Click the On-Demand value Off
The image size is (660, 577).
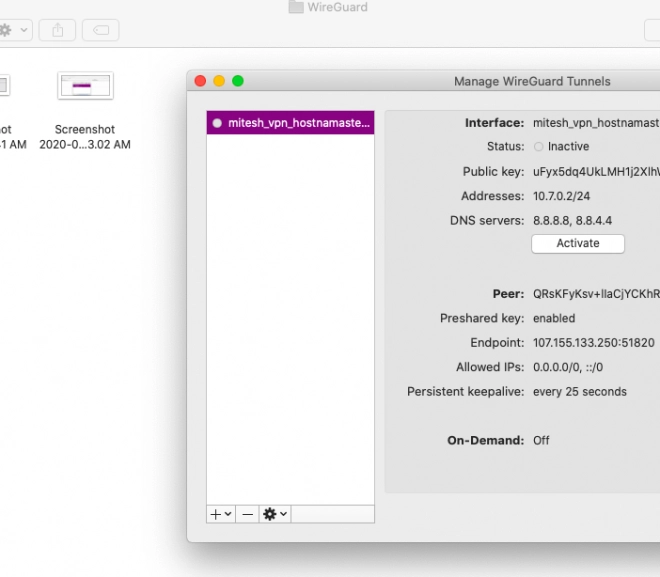coord(541,440)
